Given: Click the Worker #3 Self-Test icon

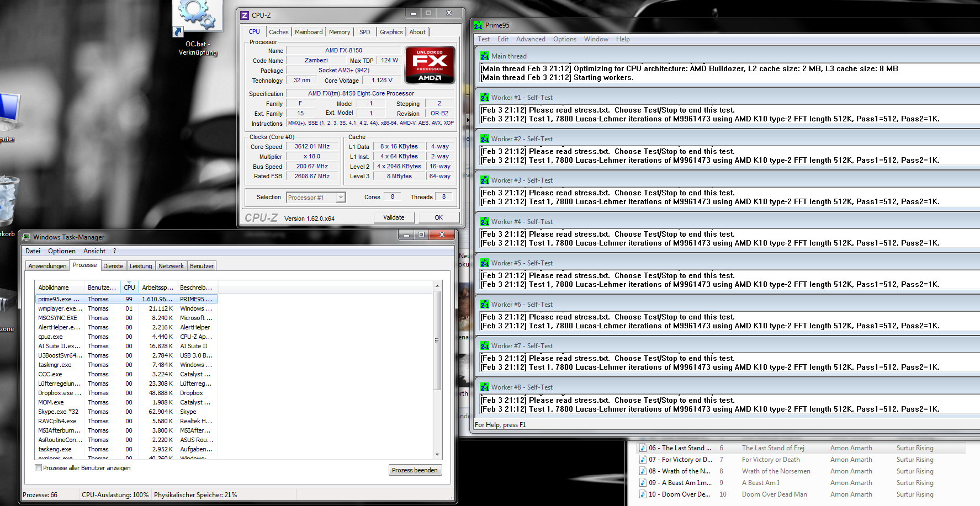Looking at the screenshot, I should (x=485, y=180).
